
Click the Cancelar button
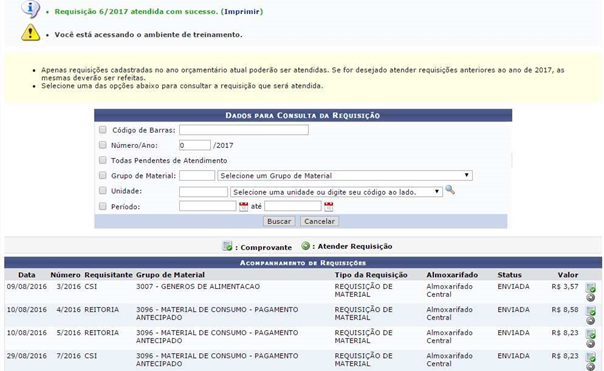[319, 221]
